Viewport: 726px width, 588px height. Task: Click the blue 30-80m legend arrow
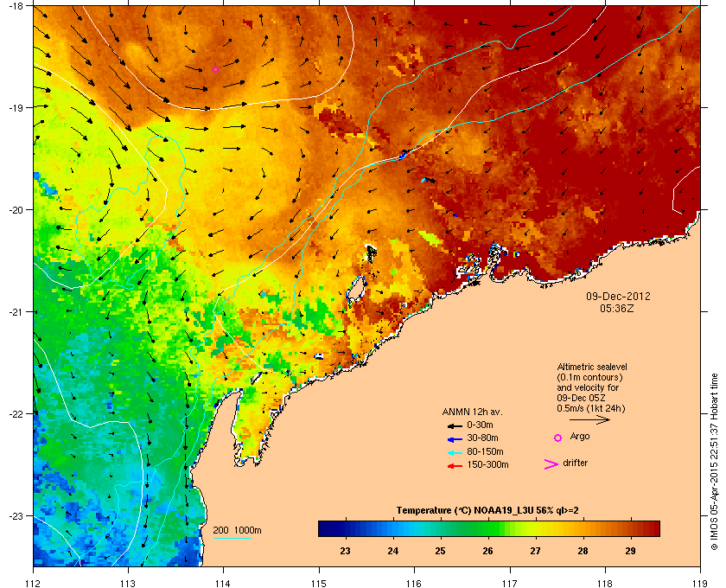(455, 439)
